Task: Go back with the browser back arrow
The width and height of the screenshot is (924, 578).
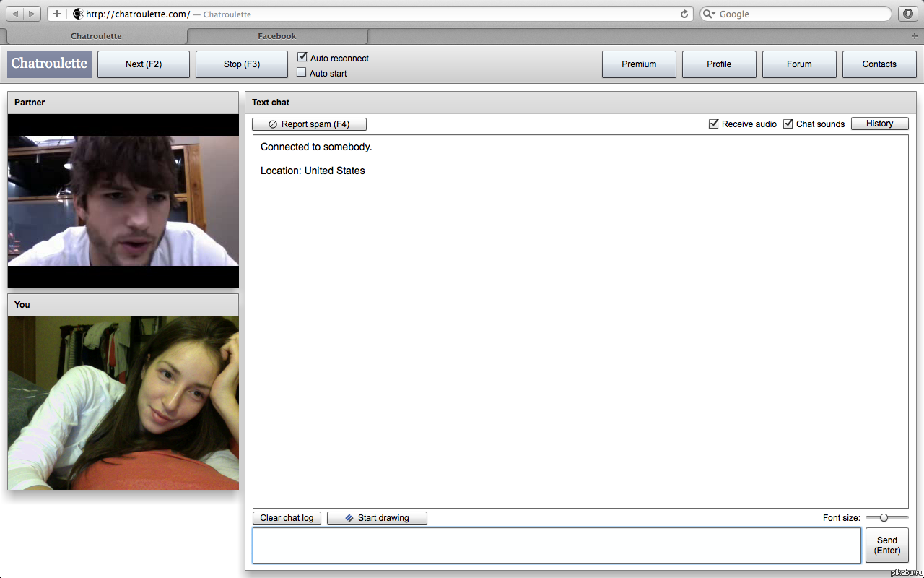Action: pos(15,14)
